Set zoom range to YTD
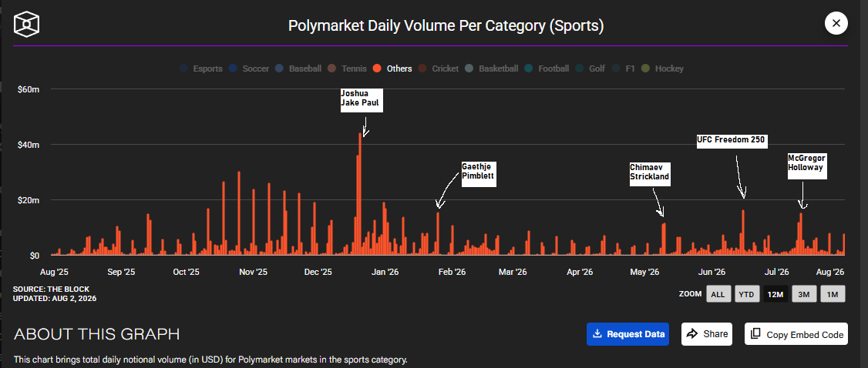 747,294
